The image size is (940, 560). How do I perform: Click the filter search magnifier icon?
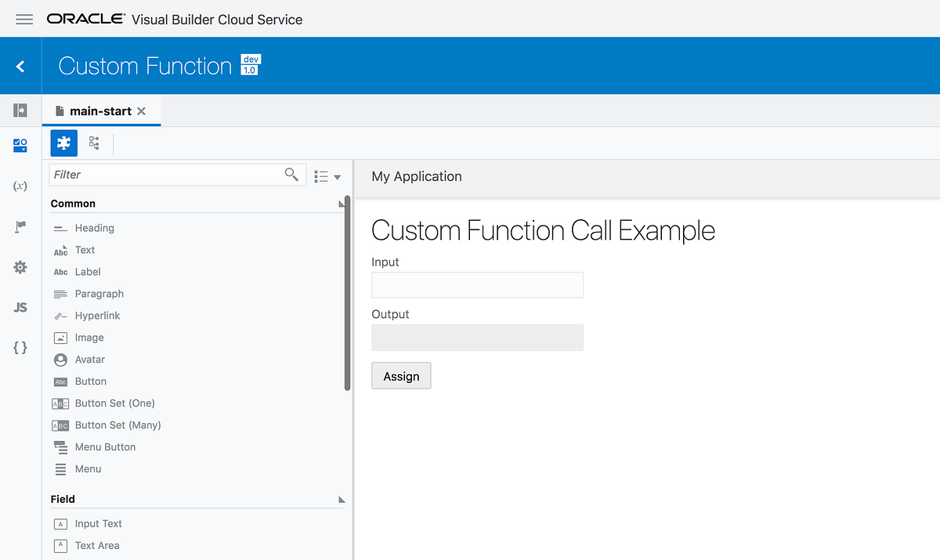pyautogui.click(x=291, y=175)
